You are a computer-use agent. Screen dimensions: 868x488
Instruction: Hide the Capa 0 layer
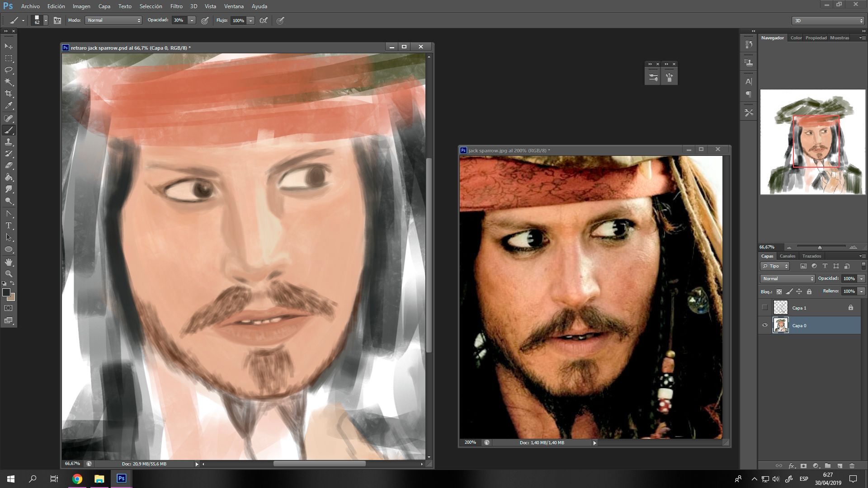(x=765, y=325)
